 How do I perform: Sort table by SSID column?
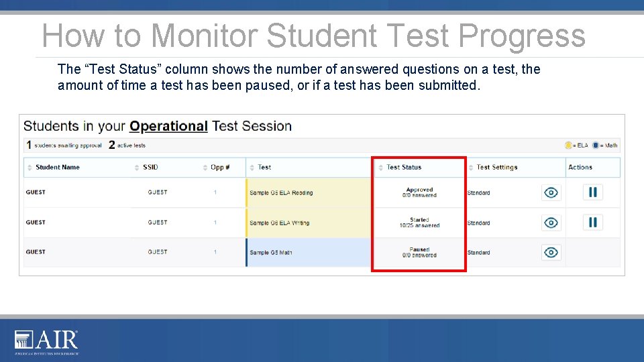tap(150, 168)
